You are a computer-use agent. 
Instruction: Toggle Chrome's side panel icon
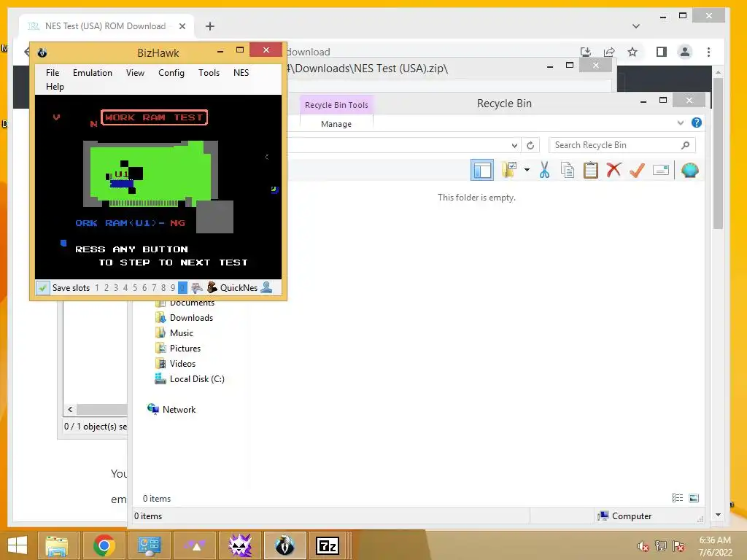(661, 52)
